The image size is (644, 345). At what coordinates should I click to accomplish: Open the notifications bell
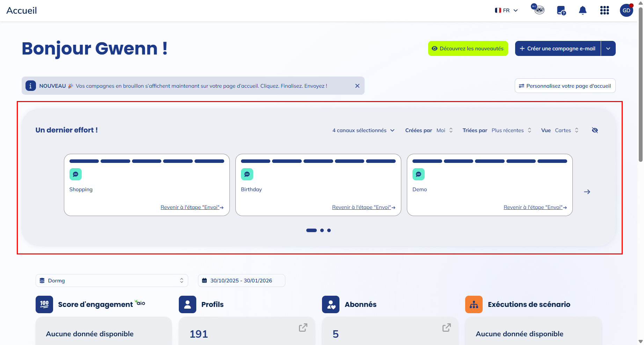[583, 10]
